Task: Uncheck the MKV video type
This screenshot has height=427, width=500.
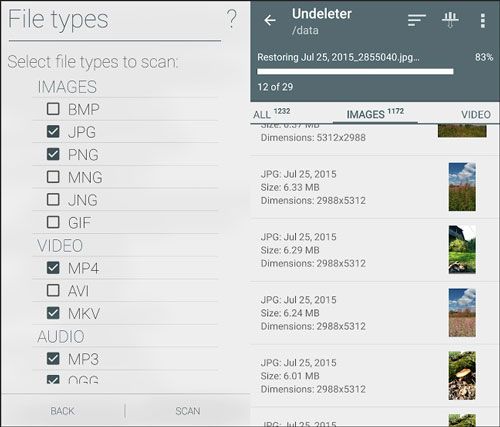Action: pos(53,313)
